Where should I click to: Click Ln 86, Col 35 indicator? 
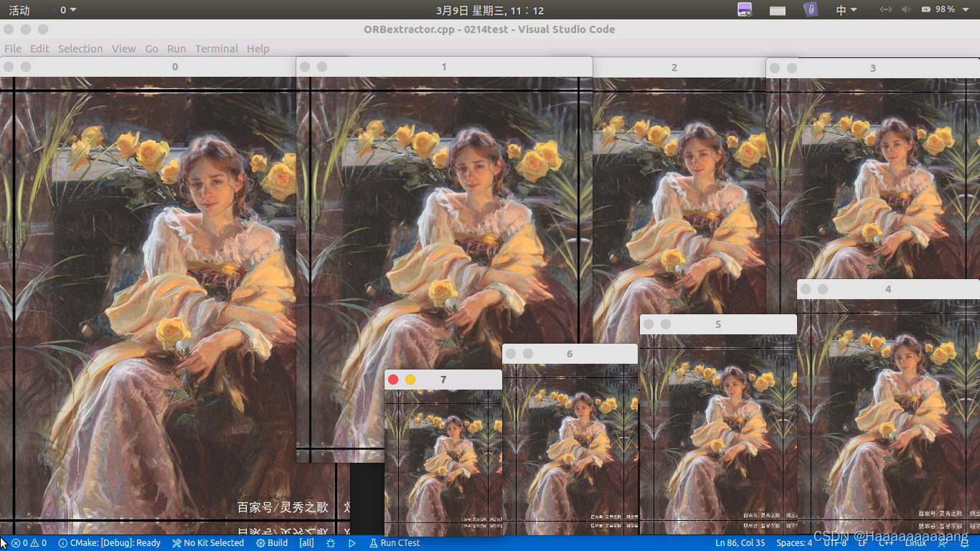click(x=740, y=543)
